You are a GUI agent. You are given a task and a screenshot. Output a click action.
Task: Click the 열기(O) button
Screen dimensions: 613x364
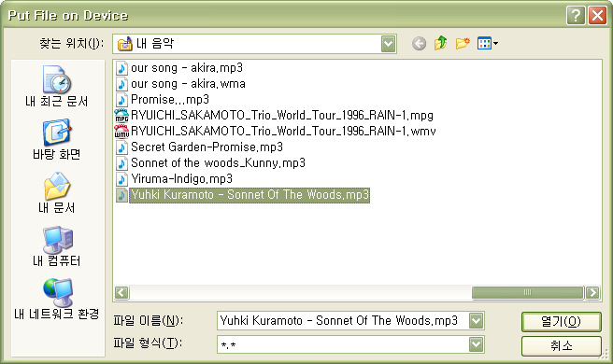(561, 321)
